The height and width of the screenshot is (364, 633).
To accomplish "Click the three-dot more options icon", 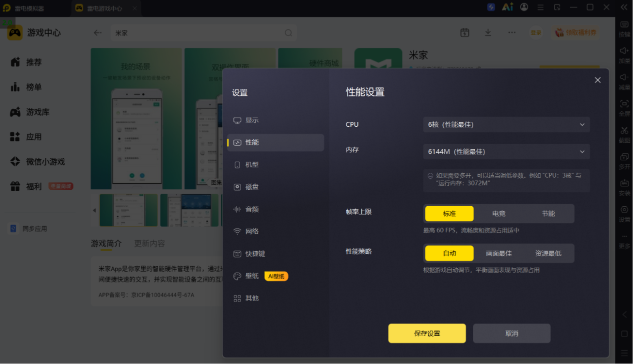I will coord(511,32).
